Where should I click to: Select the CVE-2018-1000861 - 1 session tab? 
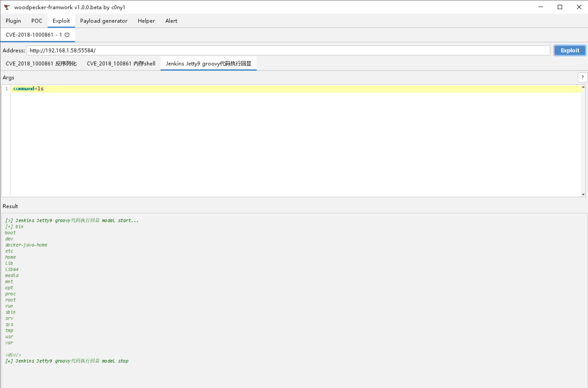point(33,35)
